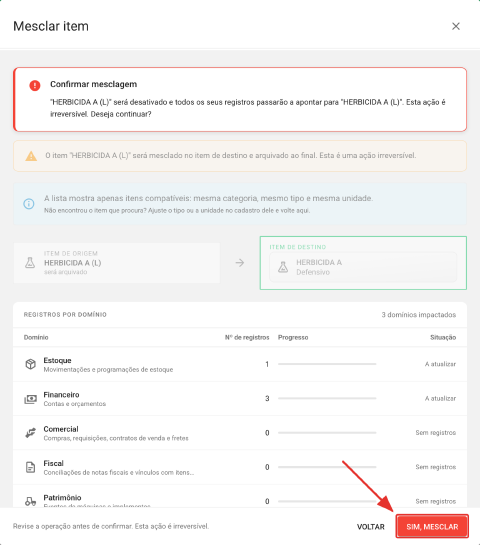Click the Estoque progress bar

[x=327, y=364]
